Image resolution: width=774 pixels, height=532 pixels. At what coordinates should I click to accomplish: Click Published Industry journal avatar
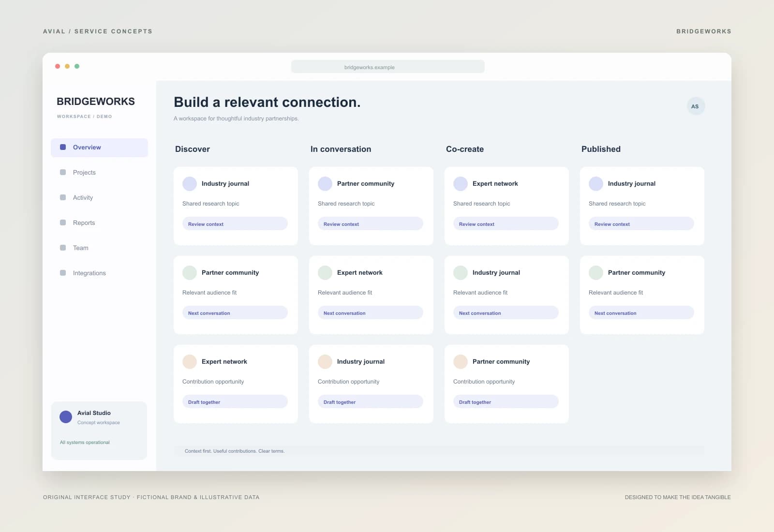pos(596,184)
